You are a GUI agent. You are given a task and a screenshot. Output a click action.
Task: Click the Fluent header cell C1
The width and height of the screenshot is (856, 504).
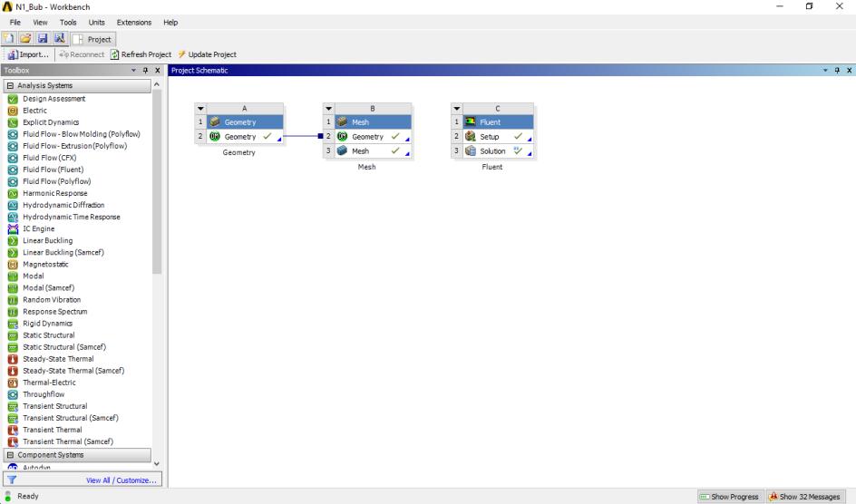pos(499,122)
